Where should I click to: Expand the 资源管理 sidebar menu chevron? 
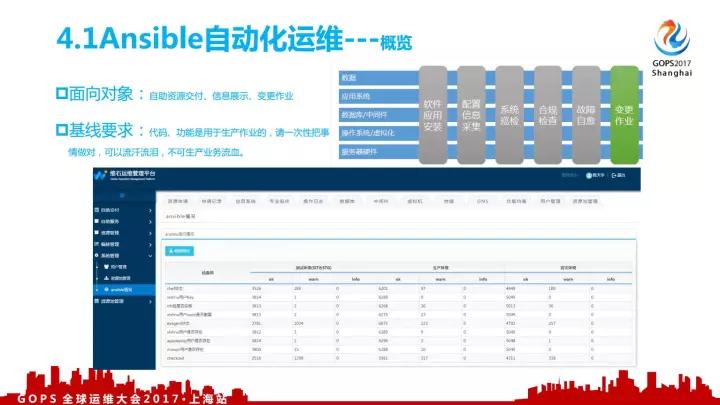(150, 233)
